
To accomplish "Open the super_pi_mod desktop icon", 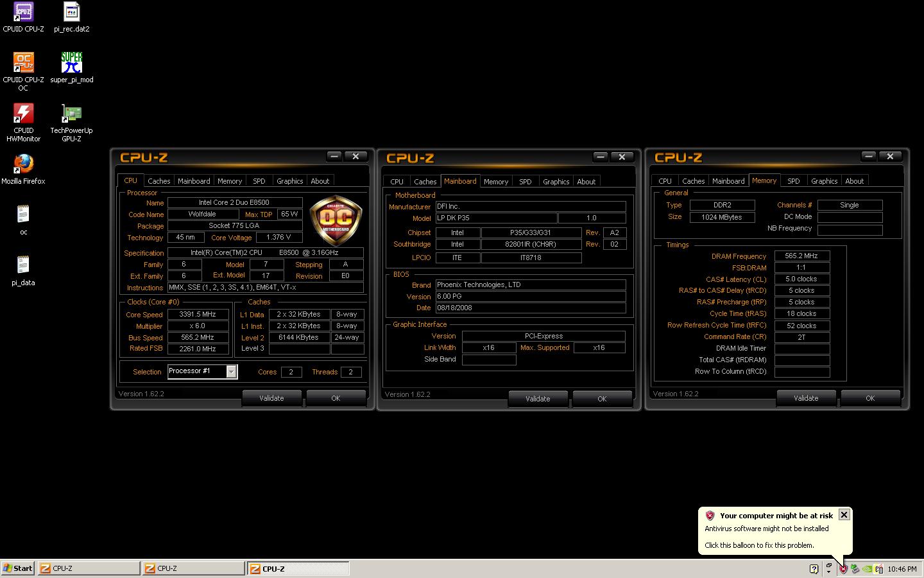I will (71, 67).
